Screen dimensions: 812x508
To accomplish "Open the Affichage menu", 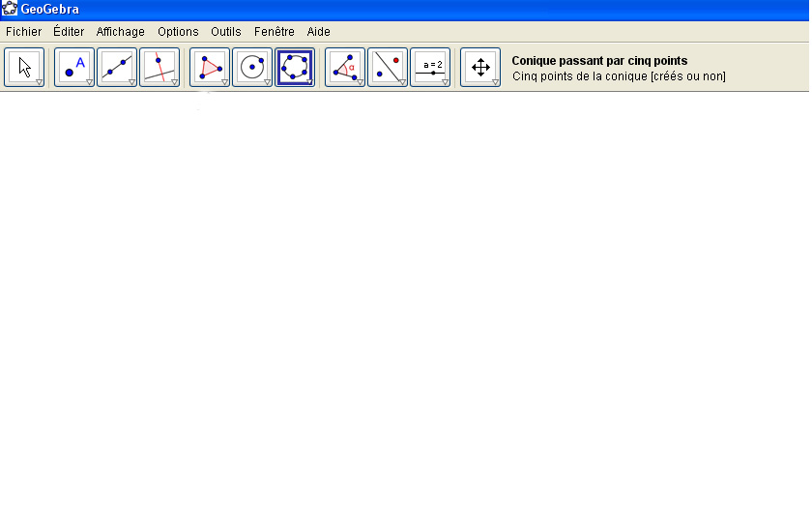I will pos(120,32).
